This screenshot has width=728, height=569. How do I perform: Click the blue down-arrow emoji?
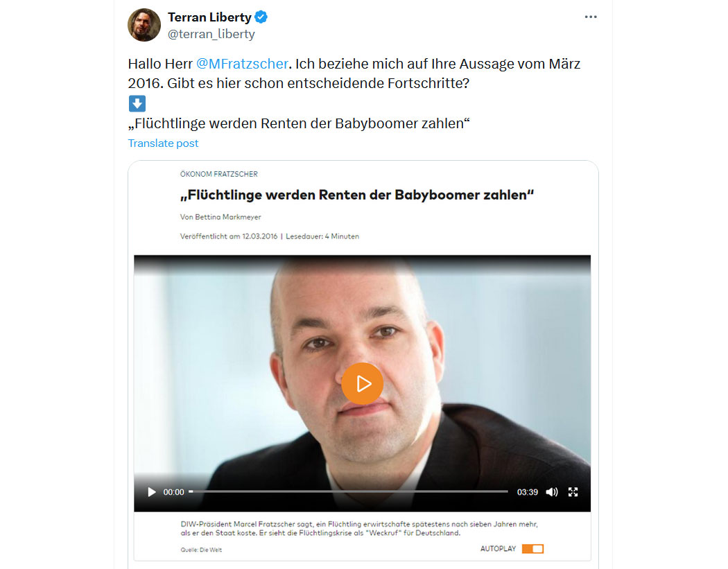pyautogui.click(x=137, y=103)
